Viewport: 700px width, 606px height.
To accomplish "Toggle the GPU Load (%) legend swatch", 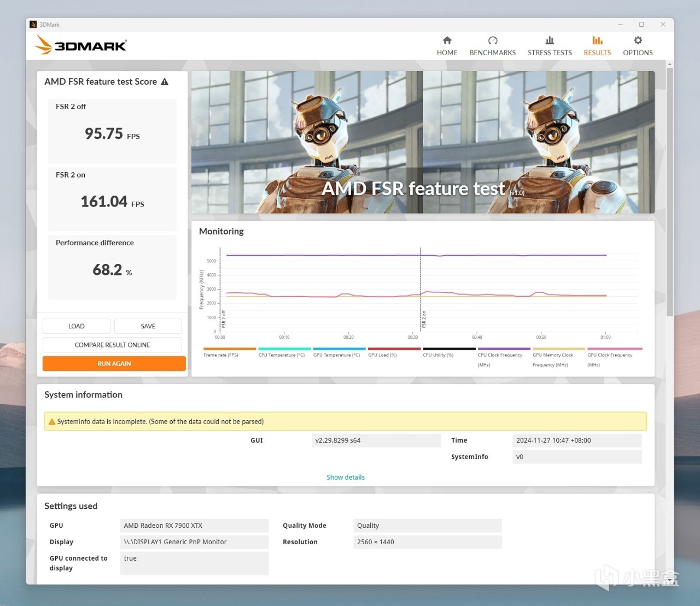I will point(394,349).
